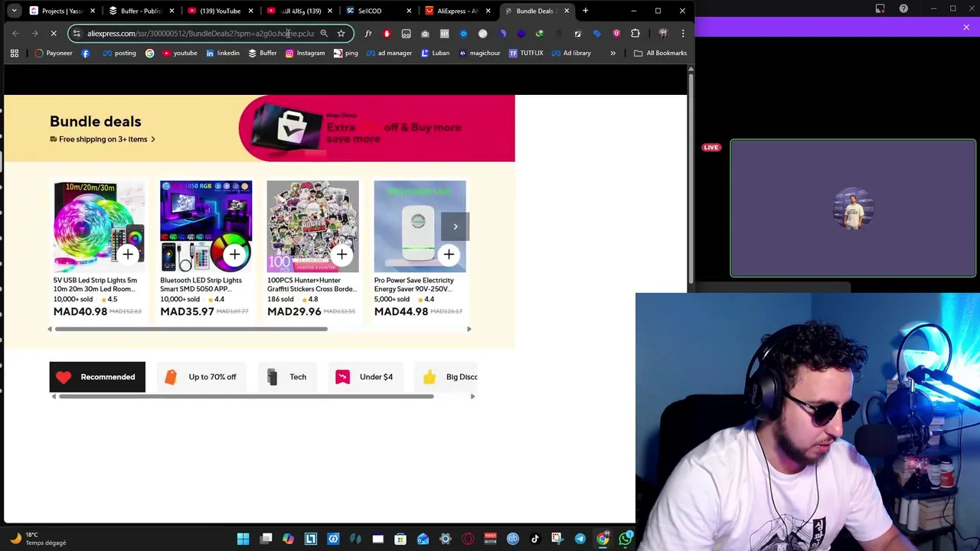
Task: Open the Google bookmark icon
Action: pyautogui.click(x=150, y=53)
